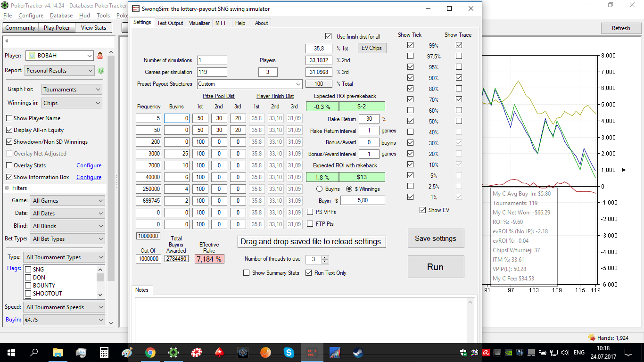Open the PokerStars taskbar icon

click(x=220, y=353)
